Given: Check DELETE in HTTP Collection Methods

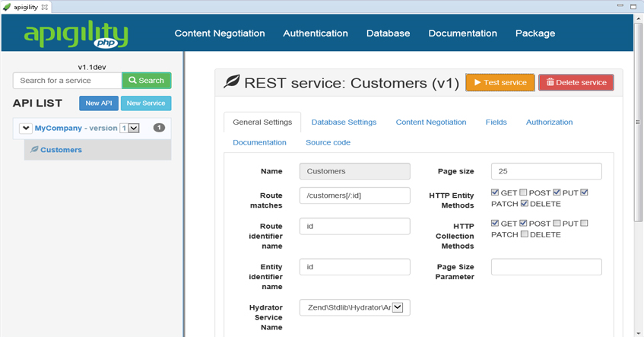Looking at the screenshot, I should point(525,234).
